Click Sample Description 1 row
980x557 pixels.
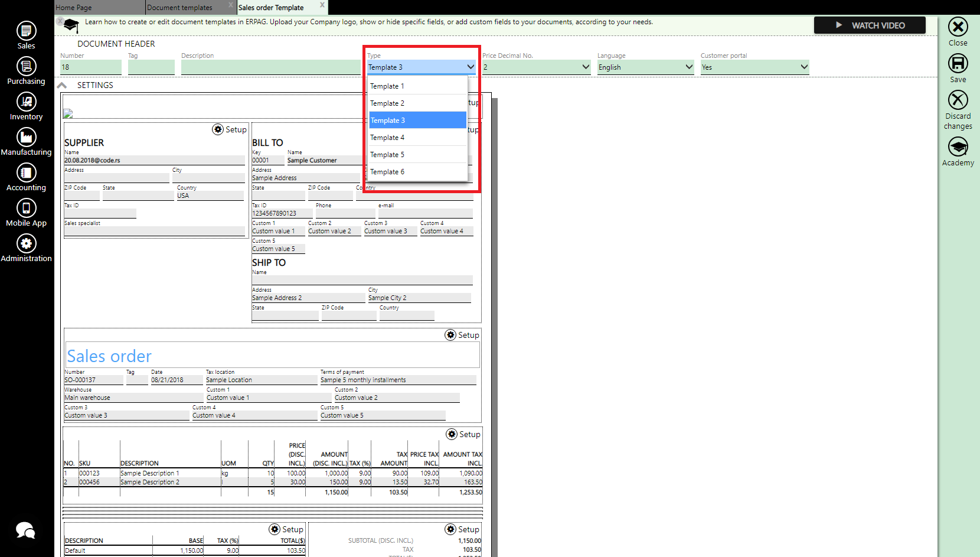pyautogui.click(x=150, y=473)
